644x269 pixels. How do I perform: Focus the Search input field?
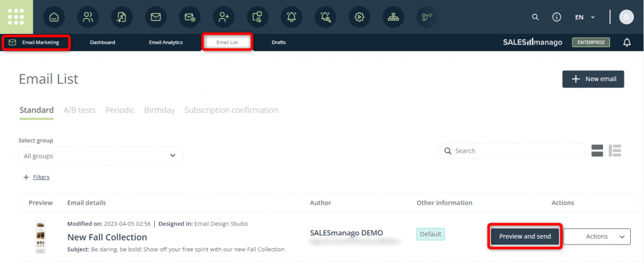[512, 151]
